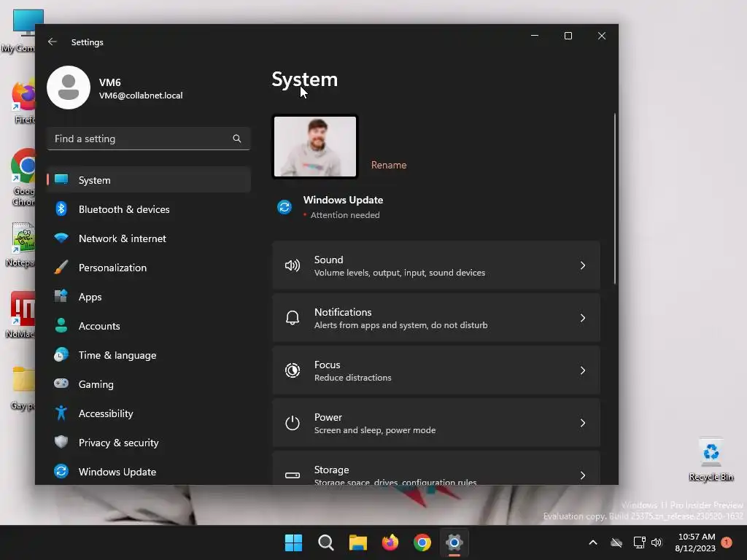This screenshot has height=560, width=747.
Task: Open Accessibility settings category
Action: [149, 413]
